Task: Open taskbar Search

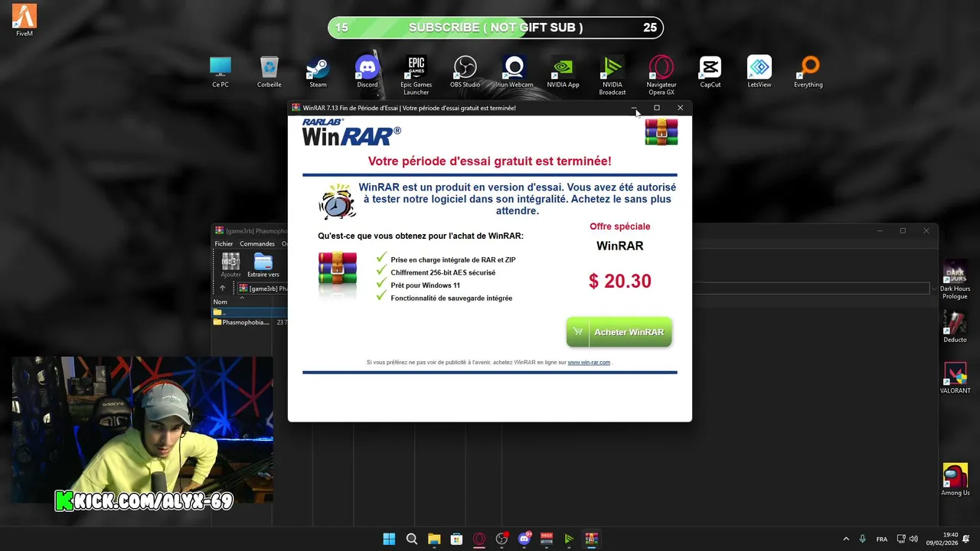Action: pos(412,539)
